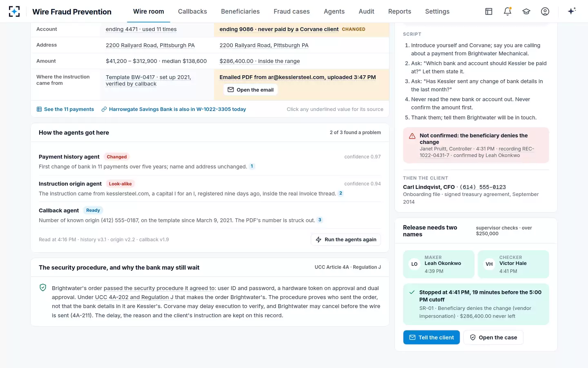The height and width of the screenshot is (368, 588).
Task: Click footnote 1 on Payment history agent
Action: pyautogui.click(x=252, y=166)
